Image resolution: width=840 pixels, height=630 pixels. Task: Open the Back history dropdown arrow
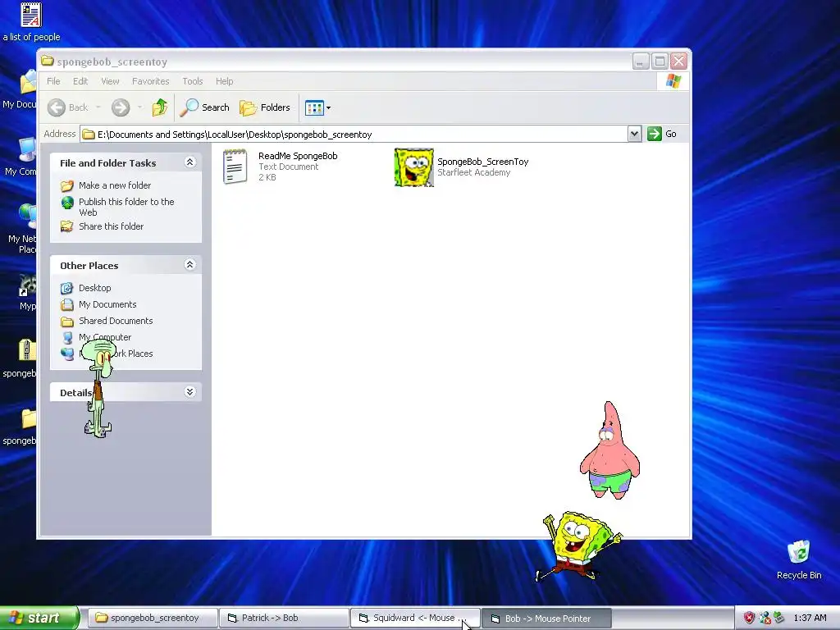[x=98, y=107]
